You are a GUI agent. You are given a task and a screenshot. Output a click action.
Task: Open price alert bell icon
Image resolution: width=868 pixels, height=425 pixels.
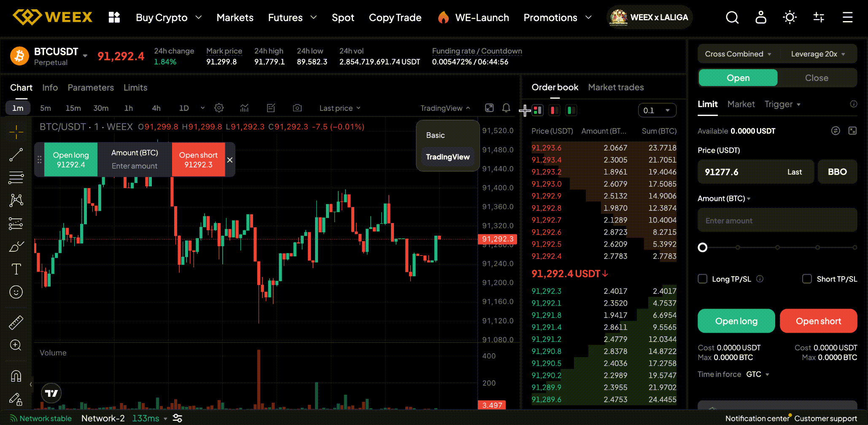click(x=506, y=108)
